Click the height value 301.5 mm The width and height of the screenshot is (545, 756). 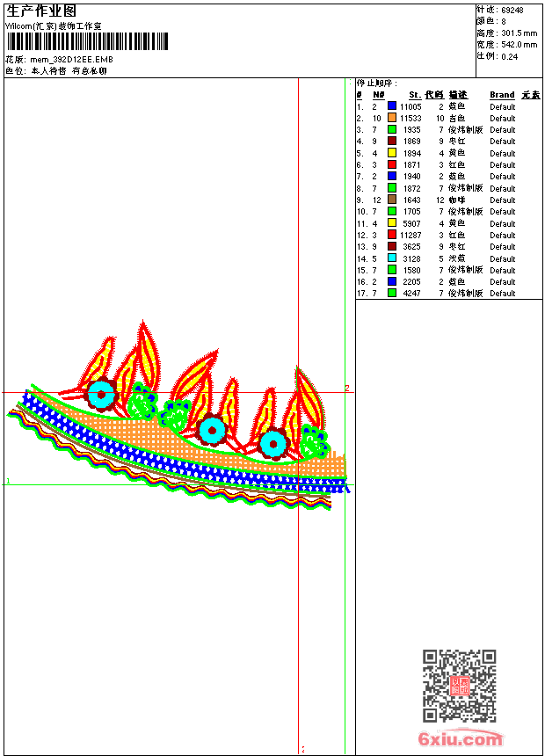(519, 33)
